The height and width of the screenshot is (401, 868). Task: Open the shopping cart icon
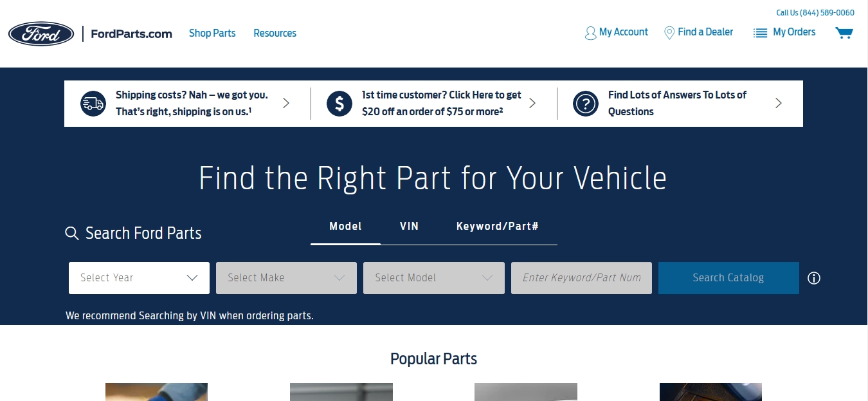(x=844, y=33)
